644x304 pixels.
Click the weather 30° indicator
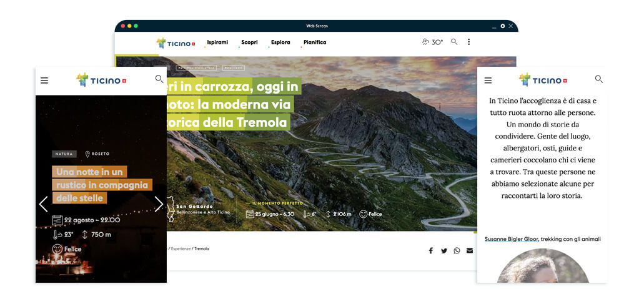point(432,42)
